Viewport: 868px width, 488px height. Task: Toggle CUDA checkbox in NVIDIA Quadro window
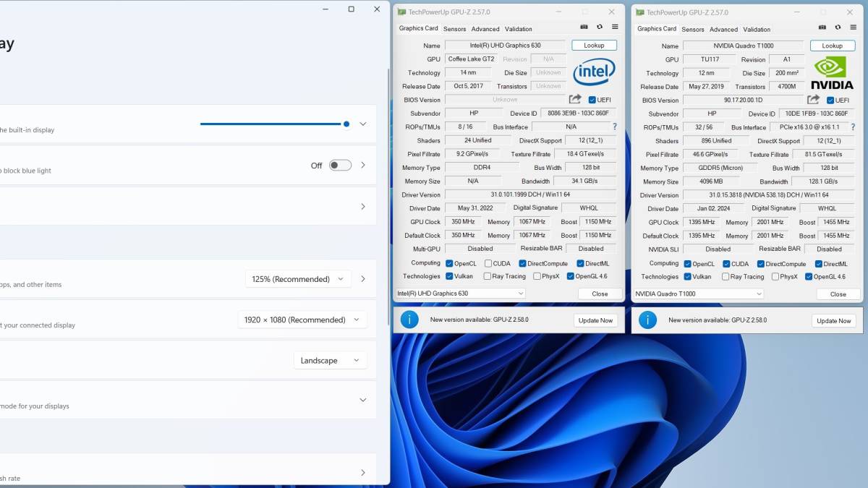(726, 264)
